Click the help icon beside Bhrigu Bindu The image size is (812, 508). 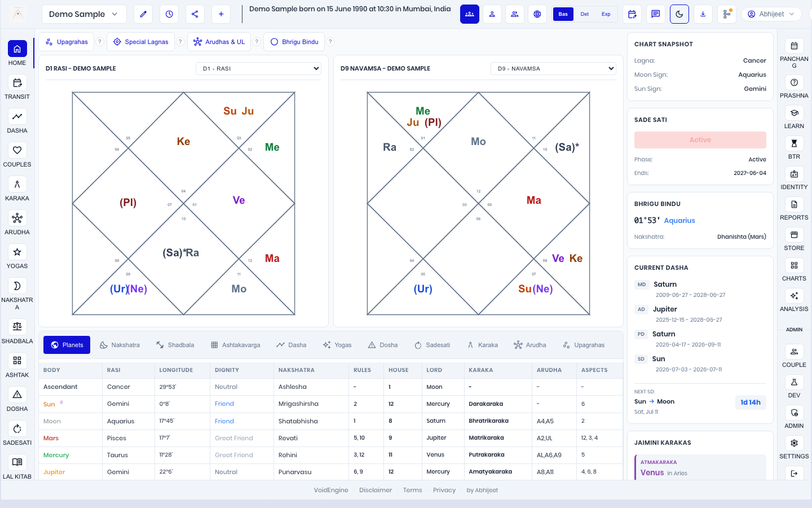pos(331,42)
